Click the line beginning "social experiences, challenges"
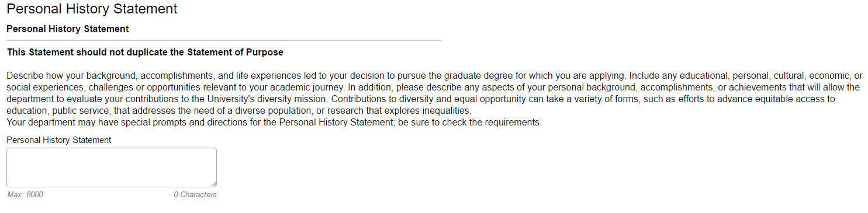This screenshot has height=213, width=868. coord(433,88)
